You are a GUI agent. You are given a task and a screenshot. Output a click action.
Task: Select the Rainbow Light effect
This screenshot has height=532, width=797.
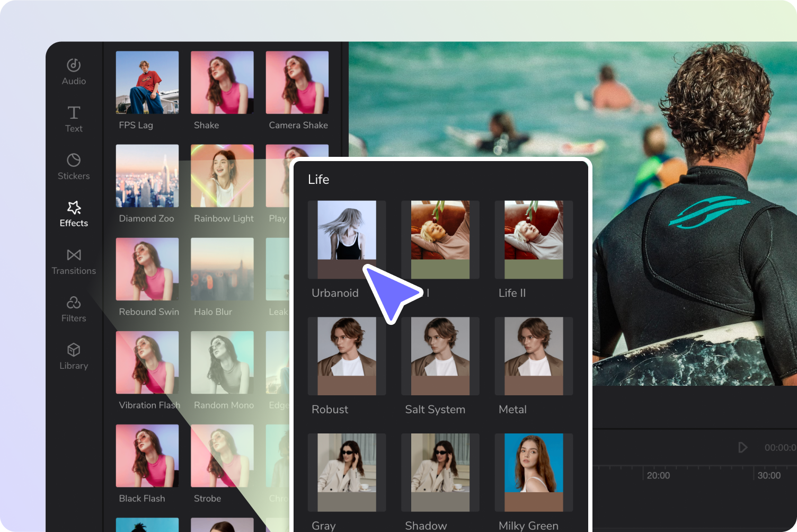click(222, 175)
